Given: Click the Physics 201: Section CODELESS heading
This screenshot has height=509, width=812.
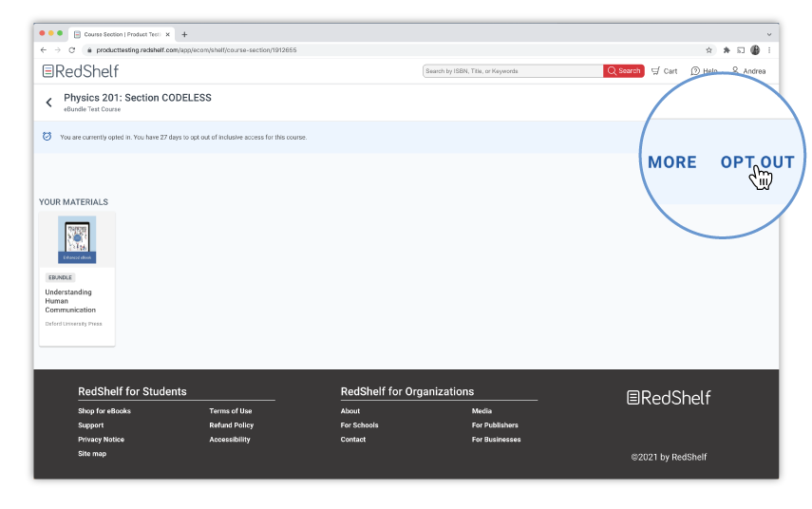Looking at the screenshot, I should point(137,98).
